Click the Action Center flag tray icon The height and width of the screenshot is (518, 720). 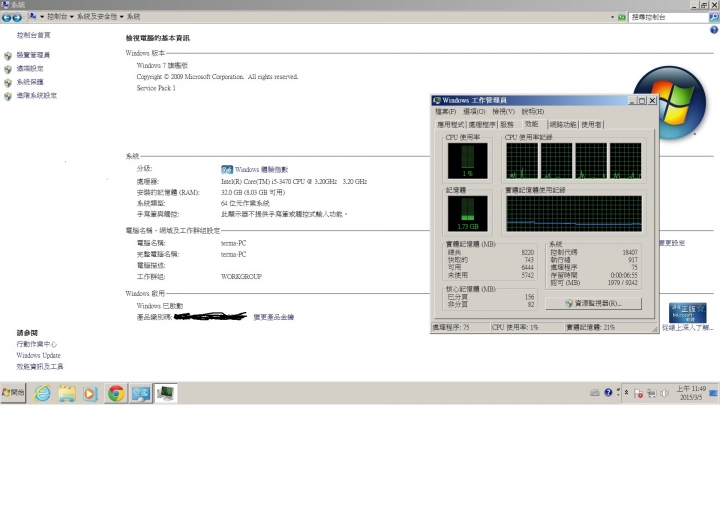(x=638, y=394)
